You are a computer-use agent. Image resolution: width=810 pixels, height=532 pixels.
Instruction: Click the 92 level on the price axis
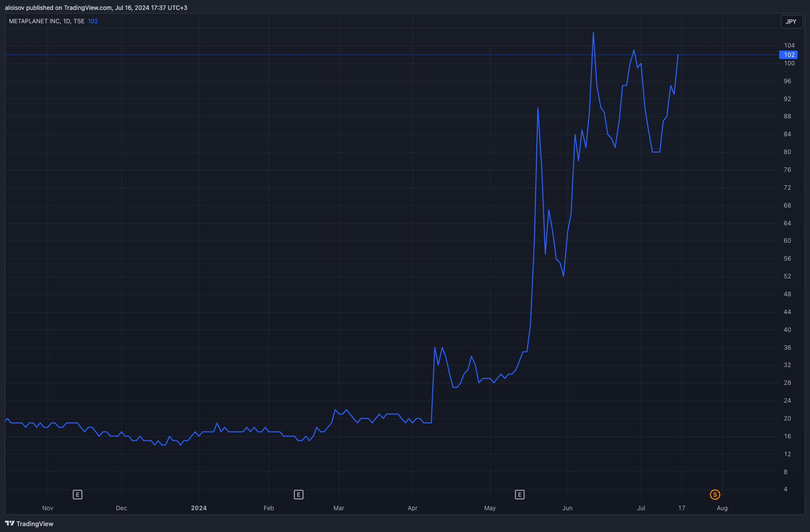point(787,99)
